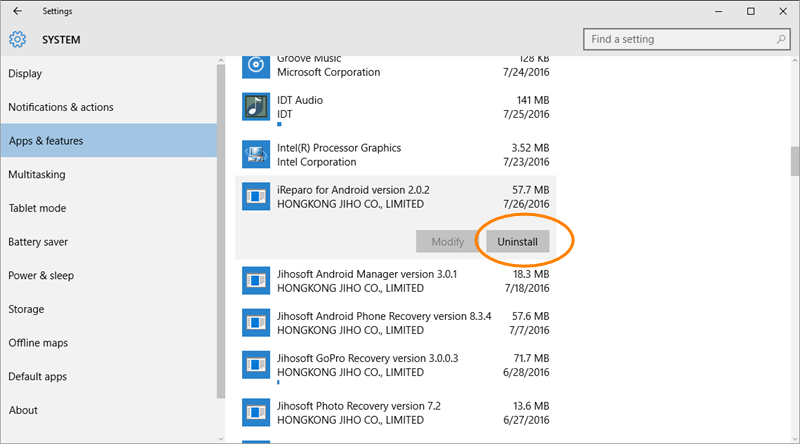
Task: Click the 7/26/2016 install date
Action: pyautogui.click(x=526, y=204)
